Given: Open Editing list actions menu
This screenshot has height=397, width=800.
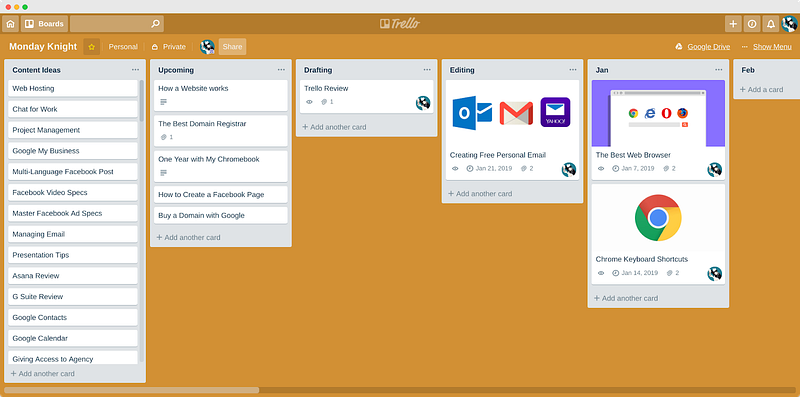Looking at the screenshot, I should click(573, 70).
